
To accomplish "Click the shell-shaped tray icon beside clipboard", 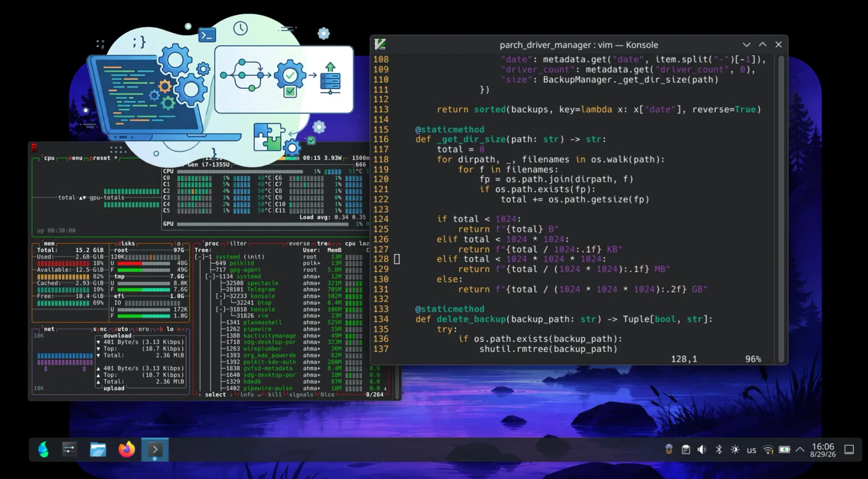I will [669, 449].
